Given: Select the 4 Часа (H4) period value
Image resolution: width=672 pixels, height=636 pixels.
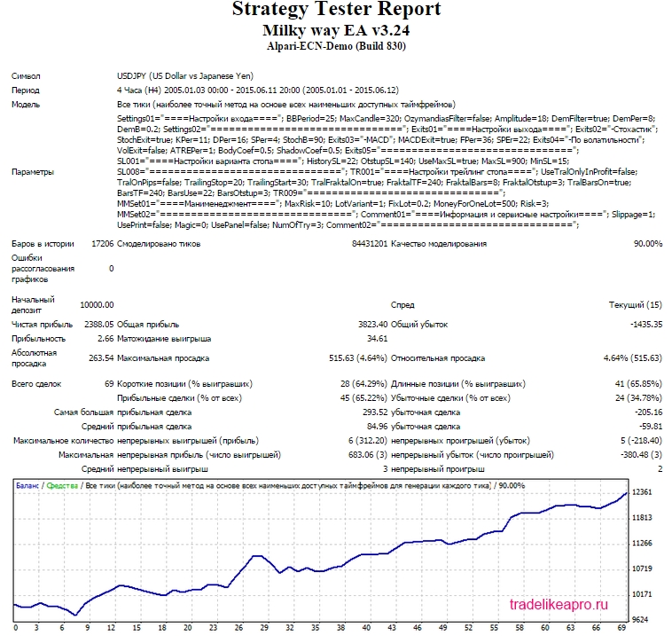Looking at the screenshot, I should point(258,90).
